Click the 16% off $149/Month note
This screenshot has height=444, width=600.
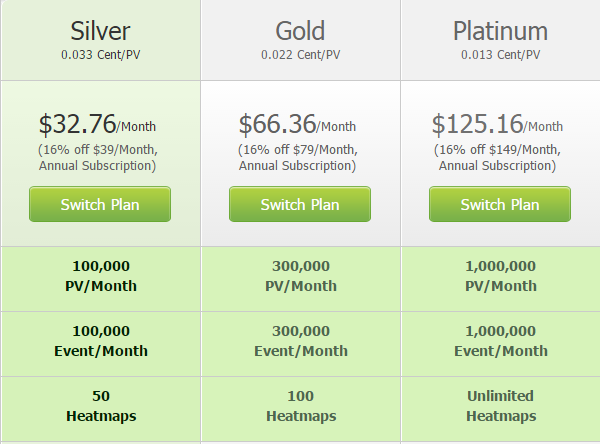(x=497, y=157)
